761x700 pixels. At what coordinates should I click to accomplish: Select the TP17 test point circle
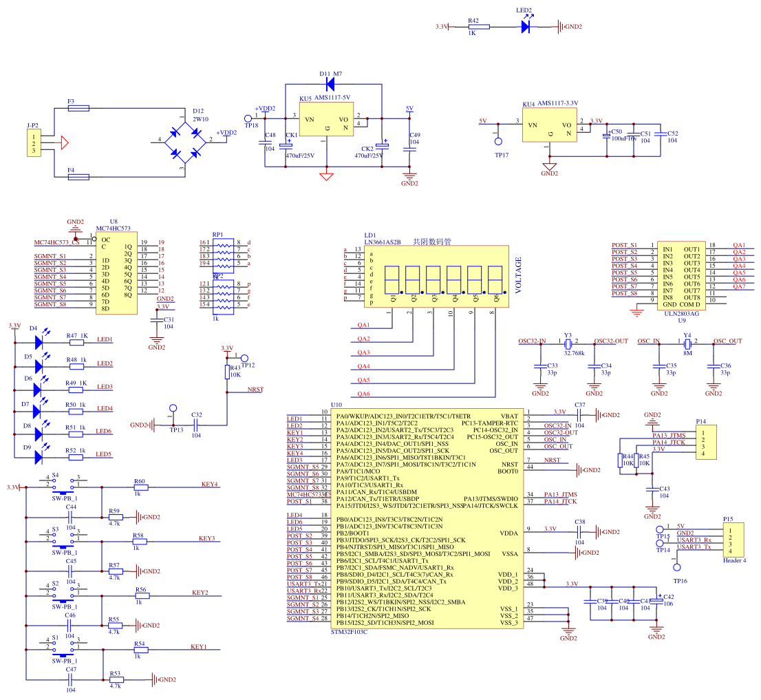pos(498,141)
